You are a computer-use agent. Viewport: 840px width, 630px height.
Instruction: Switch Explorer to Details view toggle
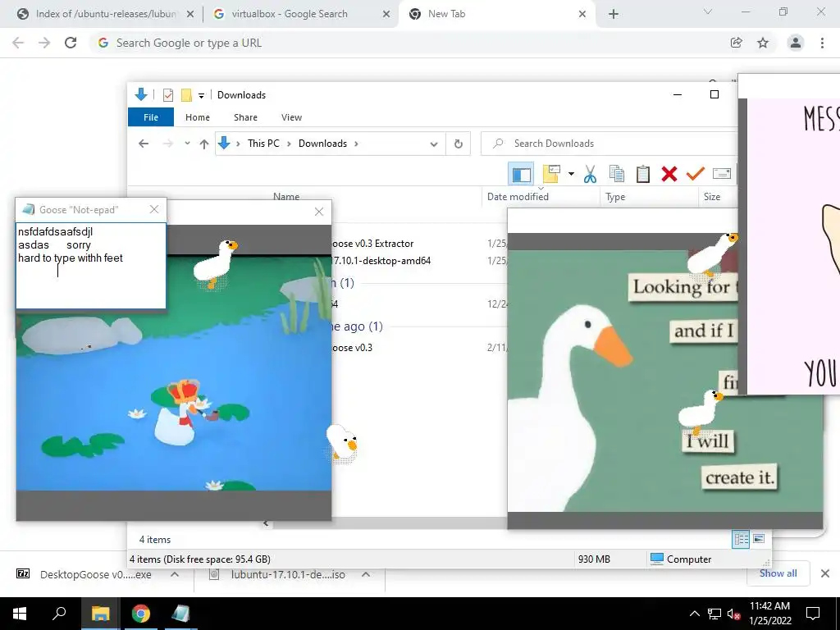pyautogui.click(x=741, y=539)
